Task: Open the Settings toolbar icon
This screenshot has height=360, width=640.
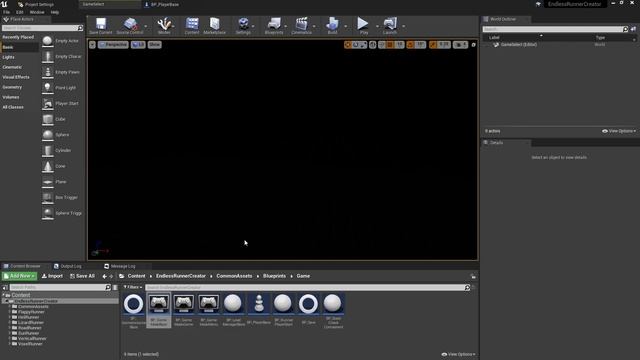Action: click(x=243, y=26)
